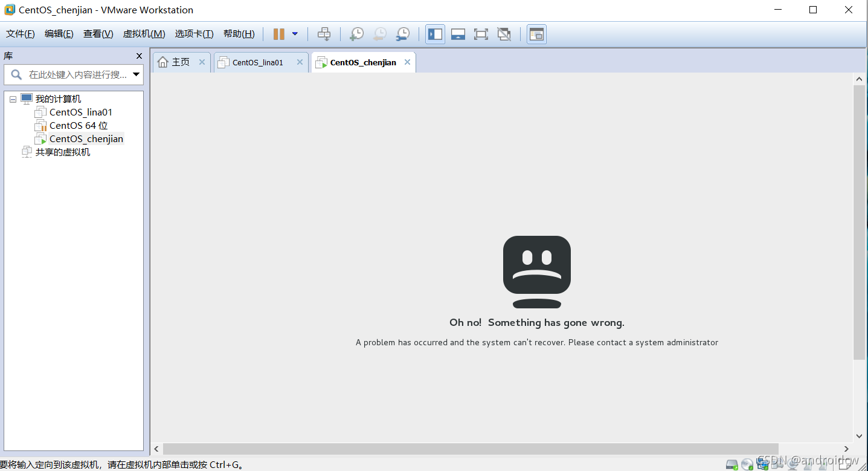This screenshot has height=471, width=868.
Task: Click the 'A problem has occurred' message text
Action: (x=537, y=342)
